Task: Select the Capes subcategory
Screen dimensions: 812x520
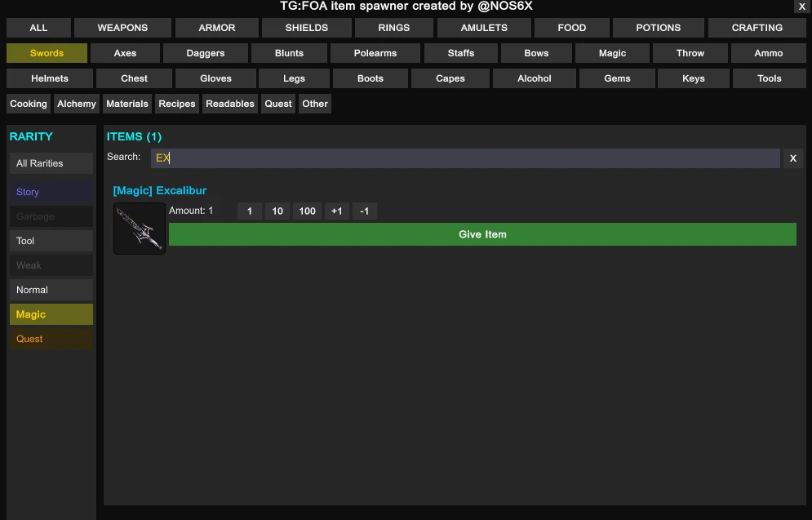Action: [450, 78]
